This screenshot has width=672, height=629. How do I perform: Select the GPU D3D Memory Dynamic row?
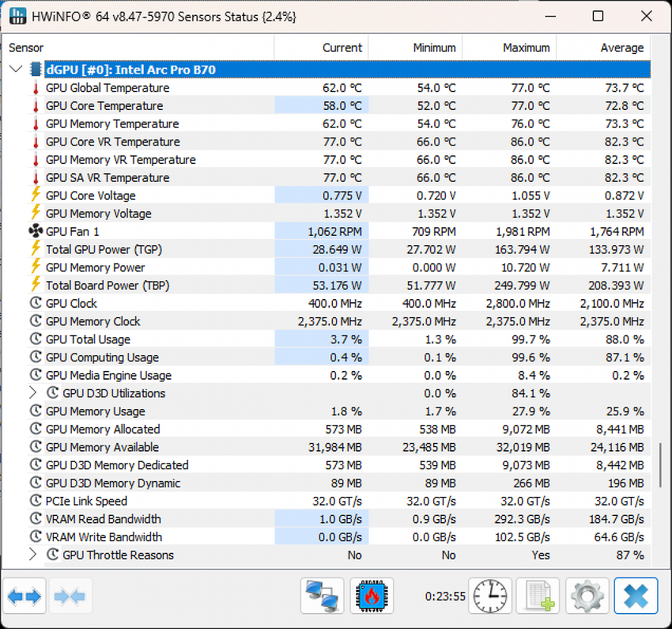click(x=339, y=483)
